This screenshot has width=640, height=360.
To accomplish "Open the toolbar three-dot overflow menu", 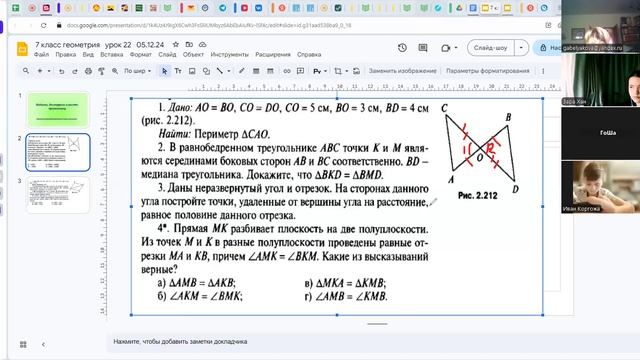I will (543, 71).
